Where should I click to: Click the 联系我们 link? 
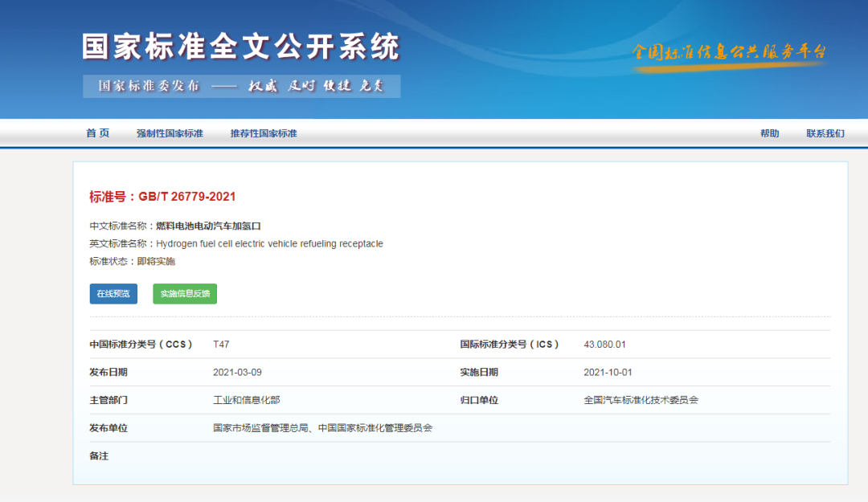[825, 133]
